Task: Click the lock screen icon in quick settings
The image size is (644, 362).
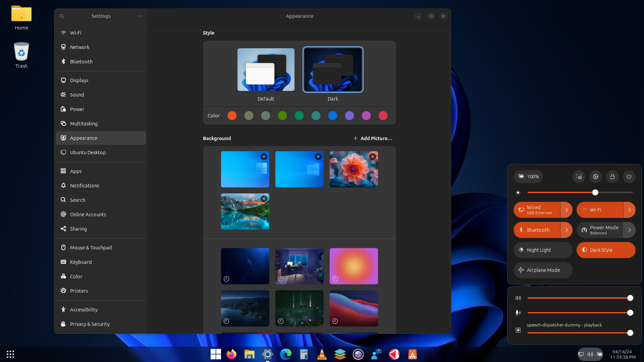Action: point(612,177)
